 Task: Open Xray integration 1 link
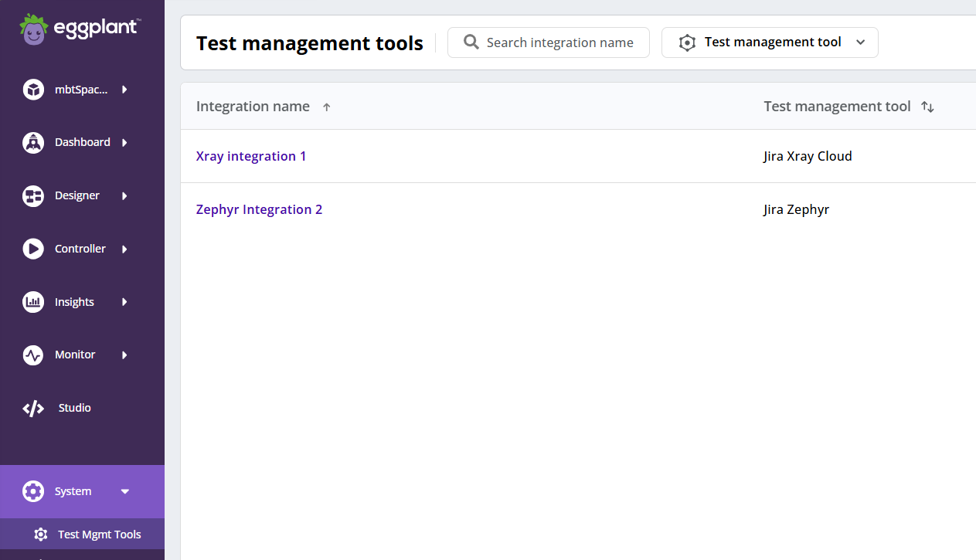(251, 156)
